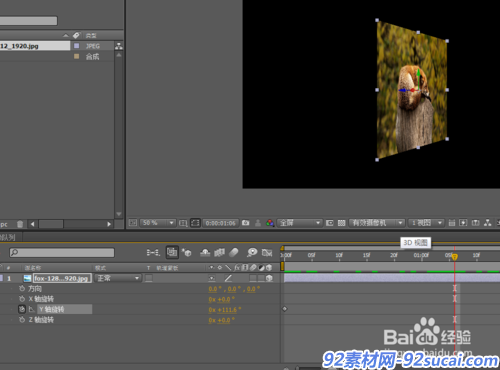Click the current time indicator playhead
Image resolution: width=500 pixels, height=370 pixels.
click(x=455, y=256)
